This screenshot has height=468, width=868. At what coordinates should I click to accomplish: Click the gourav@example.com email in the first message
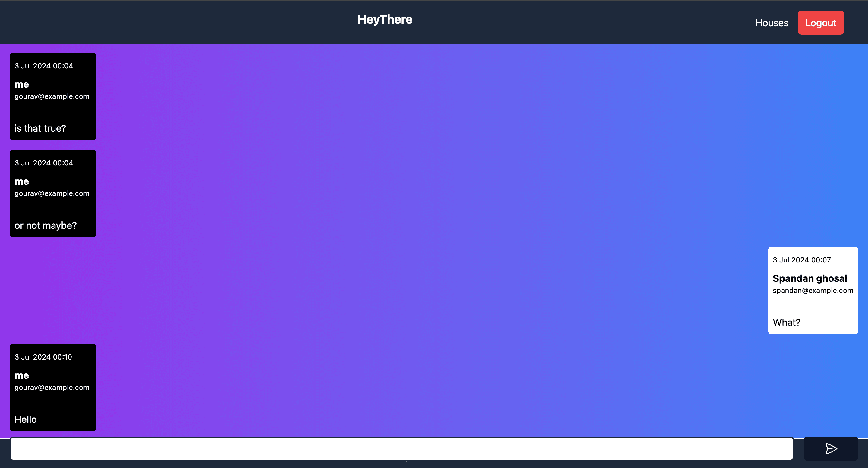pos(52,96)
